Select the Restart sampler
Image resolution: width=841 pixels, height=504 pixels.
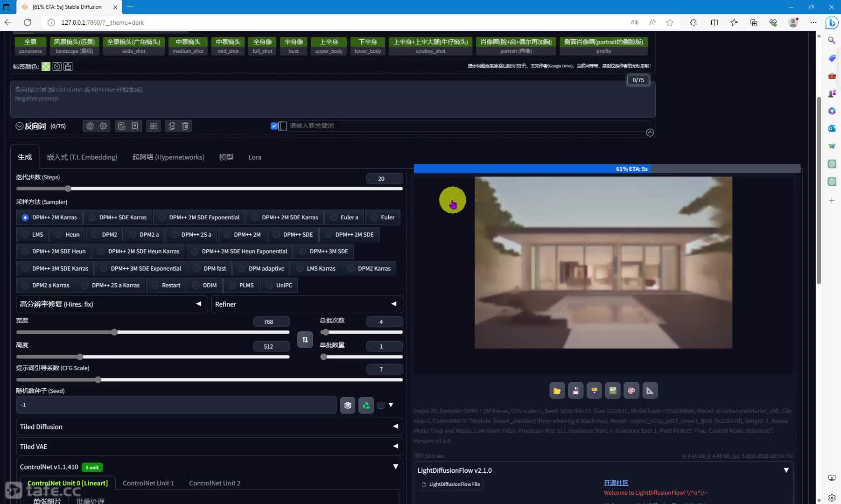166,285
